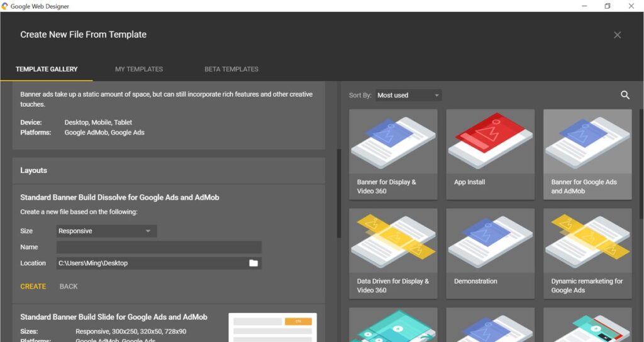Switch to the Template Gallery tab
Viewport: 644px width, 342px height.
tap(47, 69)
